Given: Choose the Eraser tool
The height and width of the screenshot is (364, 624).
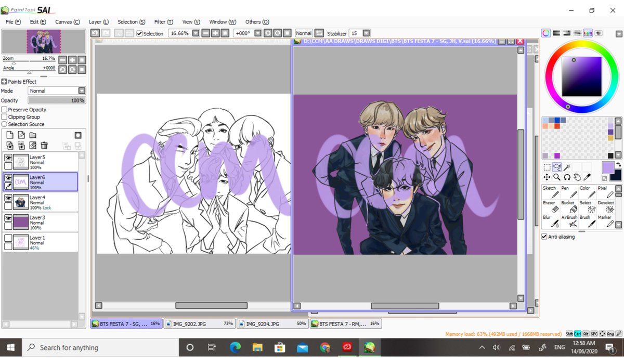Looking at the screenshot, I should click(x=550, y=206).
